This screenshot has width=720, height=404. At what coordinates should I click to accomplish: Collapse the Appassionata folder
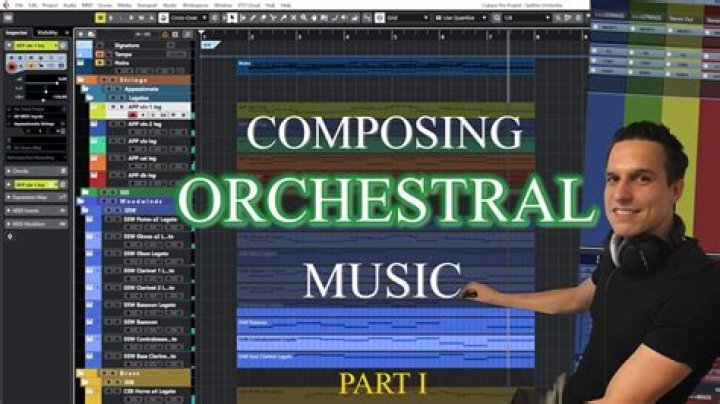(x=85, y=89)
